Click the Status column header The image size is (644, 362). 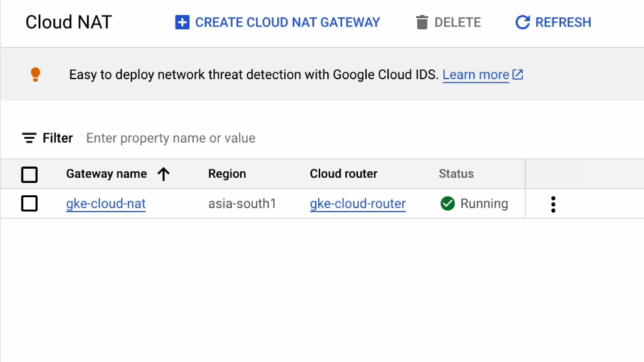[456, 174]
